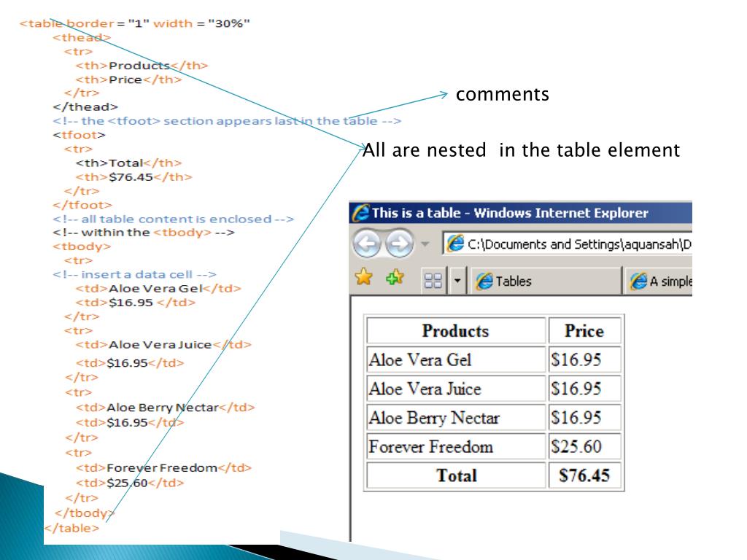The image size is (747, 560).
Task: Click the address bar with C:\Documents path
Action: click(x=568, y=244)
